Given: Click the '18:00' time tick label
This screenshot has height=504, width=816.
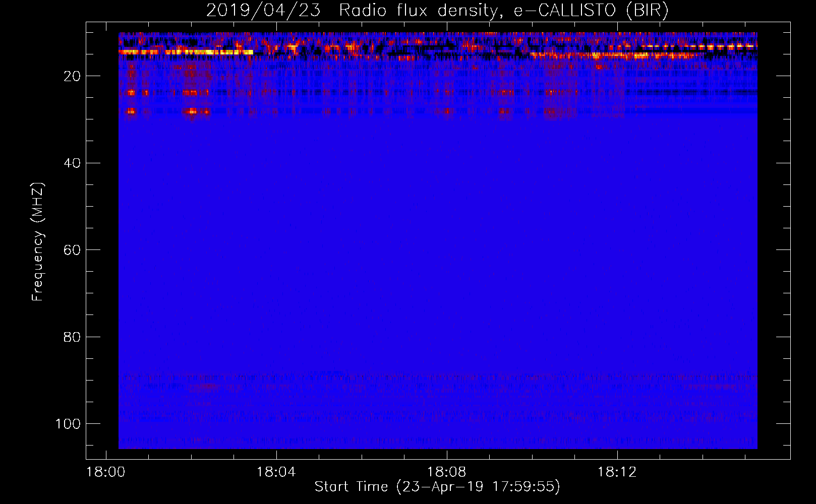Looking at the screenshot, I should [105, 472].
